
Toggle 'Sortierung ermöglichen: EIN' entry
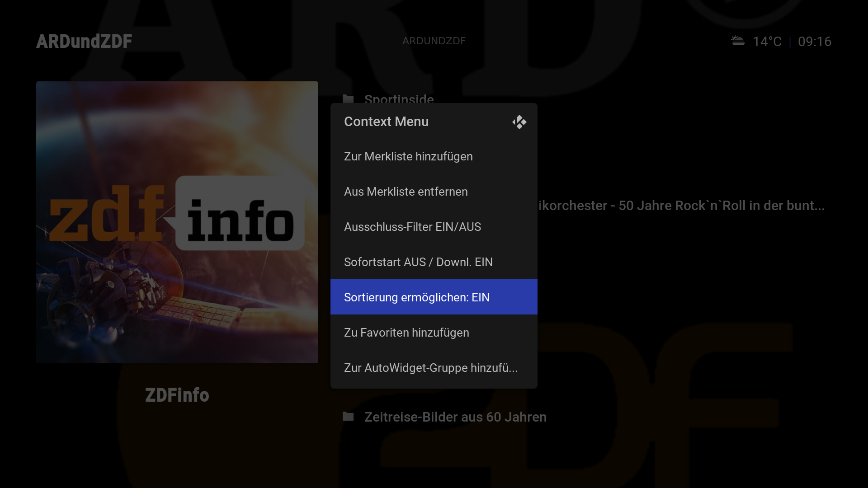[434, 297]
